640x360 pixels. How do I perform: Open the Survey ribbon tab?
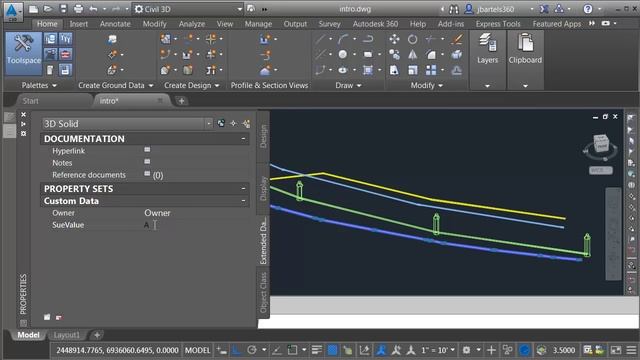tap(329, 24)
